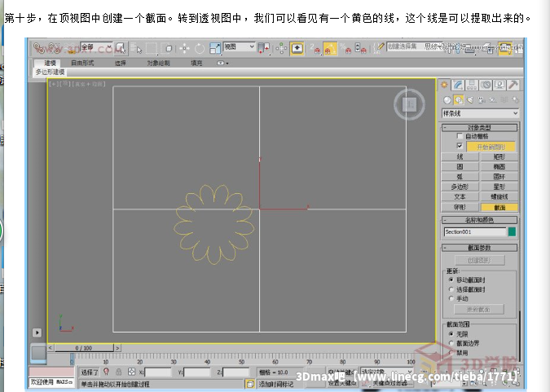
Task: Select the Geometry sphere category icon
Action: (x=447, y=100)
